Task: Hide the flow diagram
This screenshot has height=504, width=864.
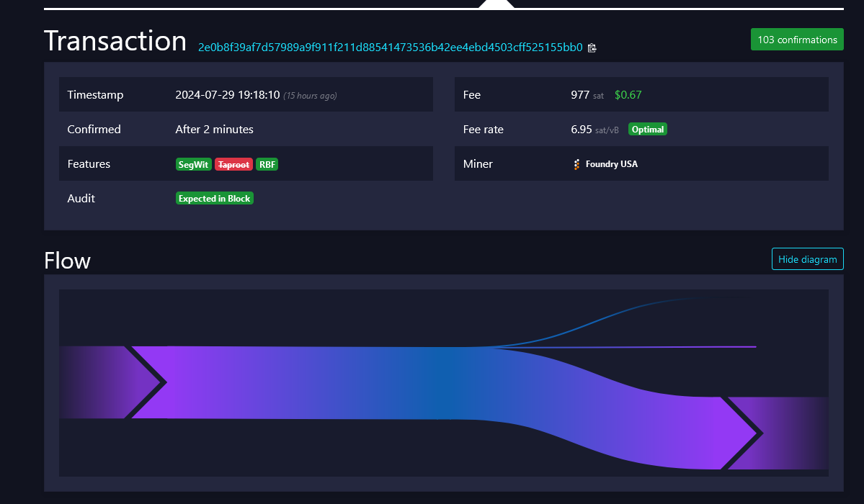Action: click(x=807, y=259)
